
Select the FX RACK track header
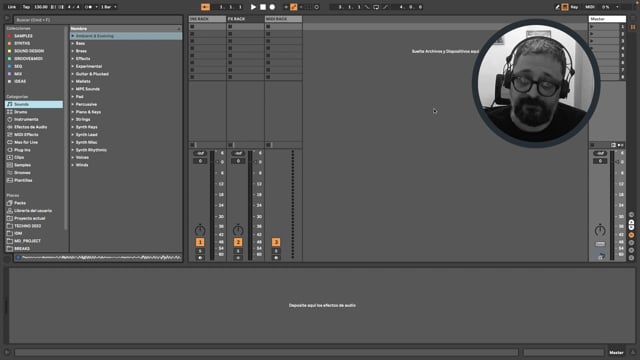tap(245, 19)
